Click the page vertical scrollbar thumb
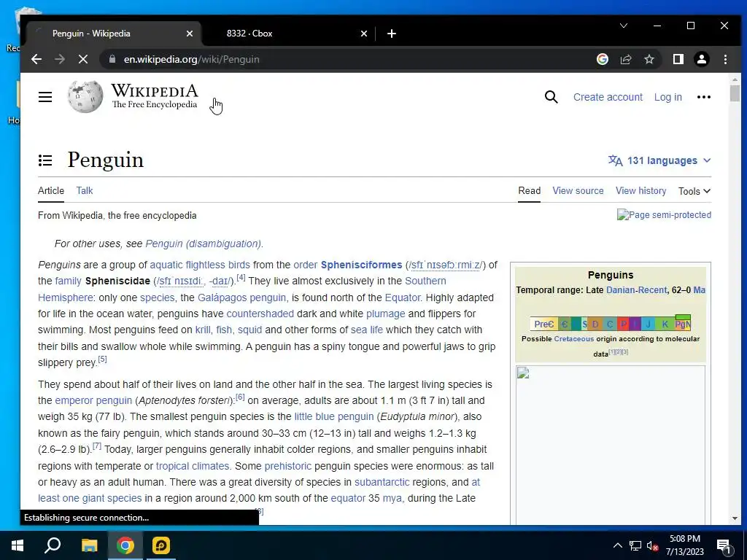747x560 pixels. (735, 93)
